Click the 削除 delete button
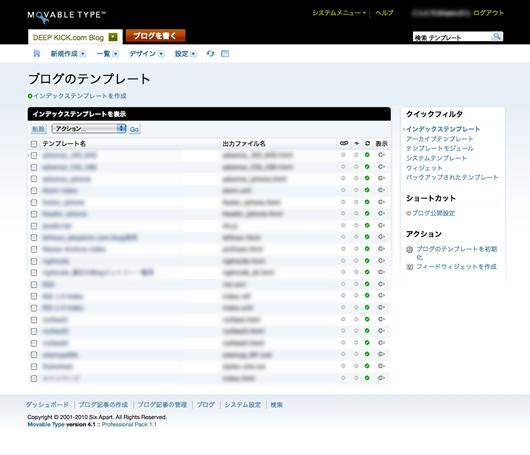The image size is (530, 455). (38, 129)
